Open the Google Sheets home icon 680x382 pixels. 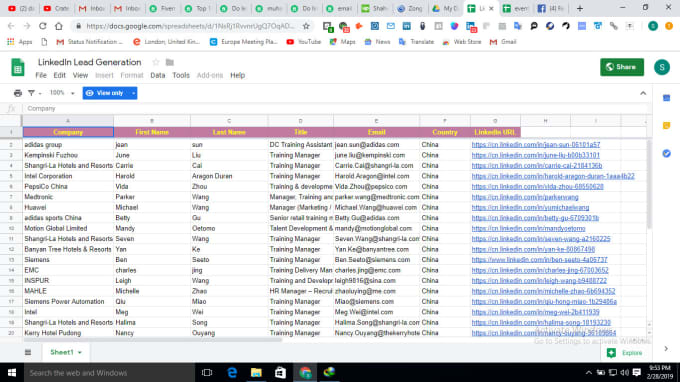point(18,68)
